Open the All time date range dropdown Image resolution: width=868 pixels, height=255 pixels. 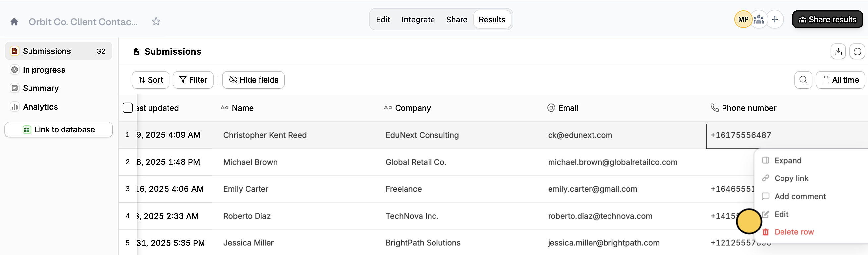(840, 80)
